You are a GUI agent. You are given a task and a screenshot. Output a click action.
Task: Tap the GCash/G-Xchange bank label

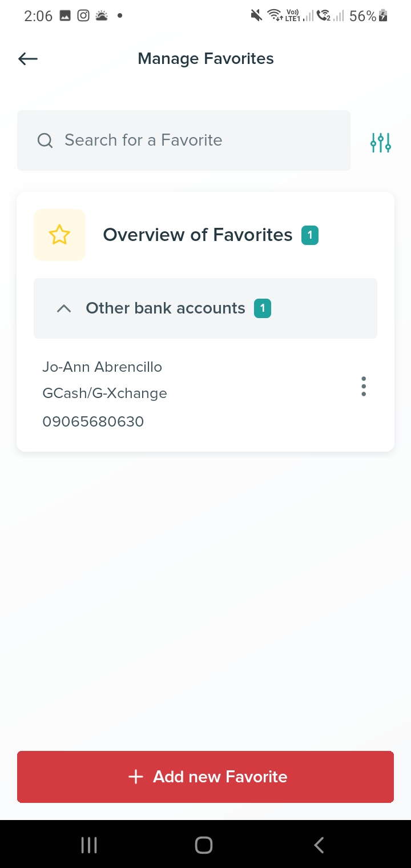[104, 393]
